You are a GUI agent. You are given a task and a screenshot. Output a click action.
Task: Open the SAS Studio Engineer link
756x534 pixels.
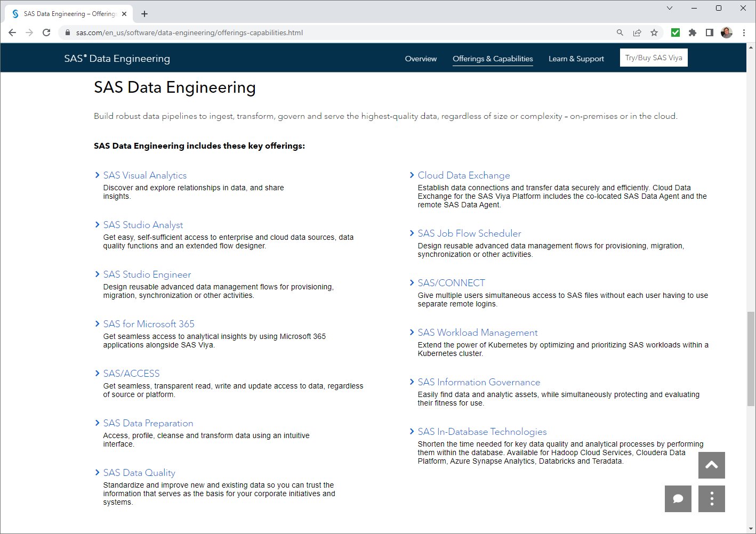147,274
